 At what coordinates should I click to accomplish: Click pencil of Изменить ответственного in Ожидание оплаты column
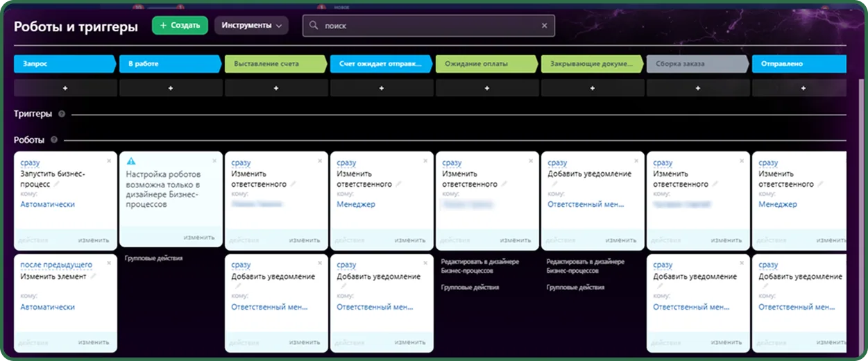tap(504, 185)
